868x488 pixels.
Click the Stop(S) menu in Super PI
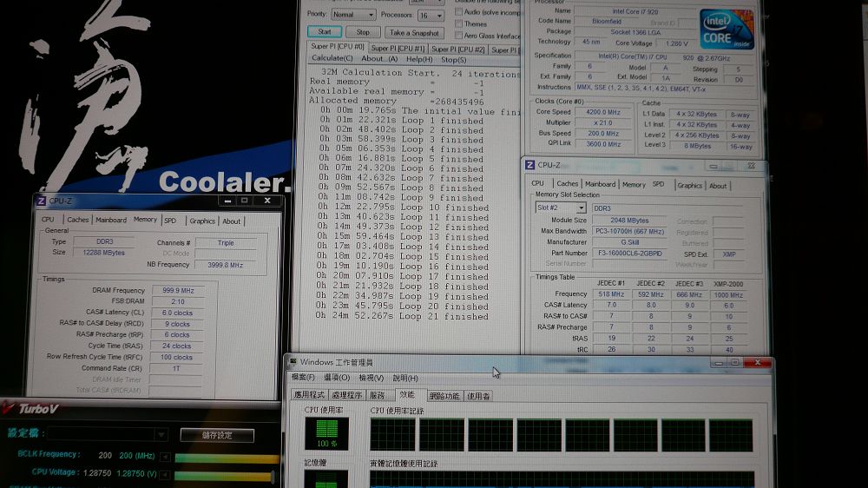453,60
